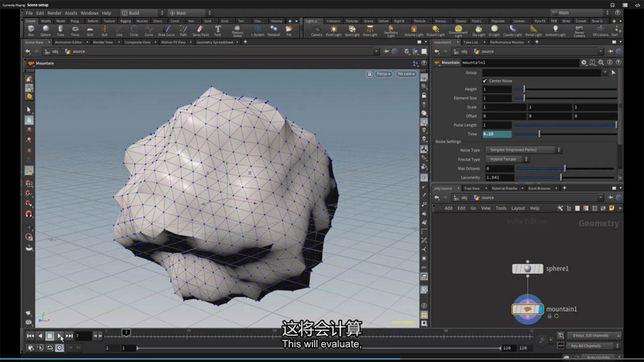Click the sticky note icon in network toolbar
The width and height of the screenshot is (644, 362).
click(x=611, y=208)
